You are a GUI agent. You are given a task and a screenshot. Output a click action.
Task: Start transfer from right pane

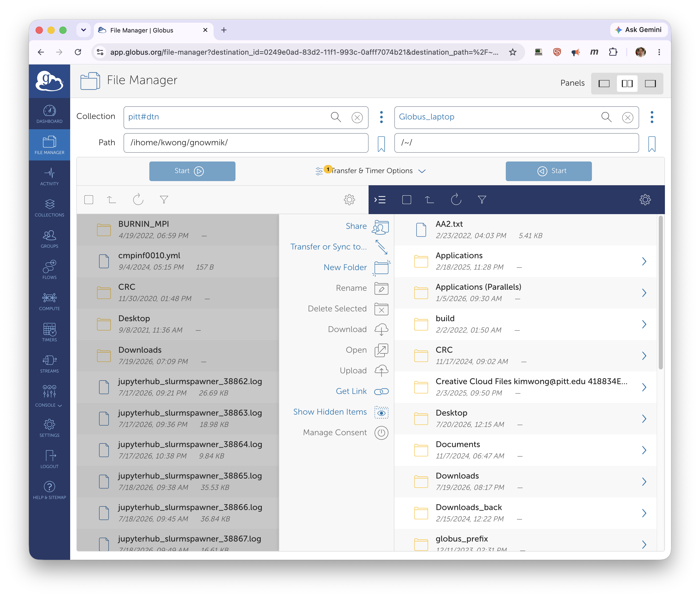pyautogui.click(x=548, y=171)
